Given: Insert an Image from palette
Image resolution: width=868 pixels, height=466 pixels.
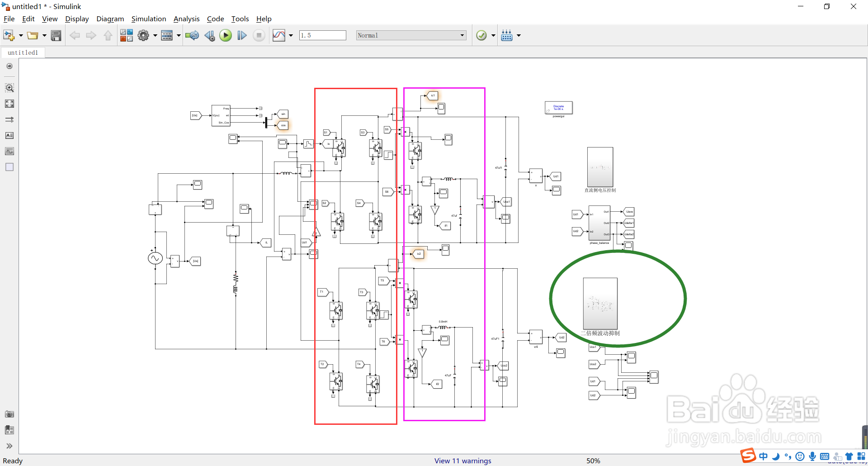Looking at the screenshot, I should point(9,151).
